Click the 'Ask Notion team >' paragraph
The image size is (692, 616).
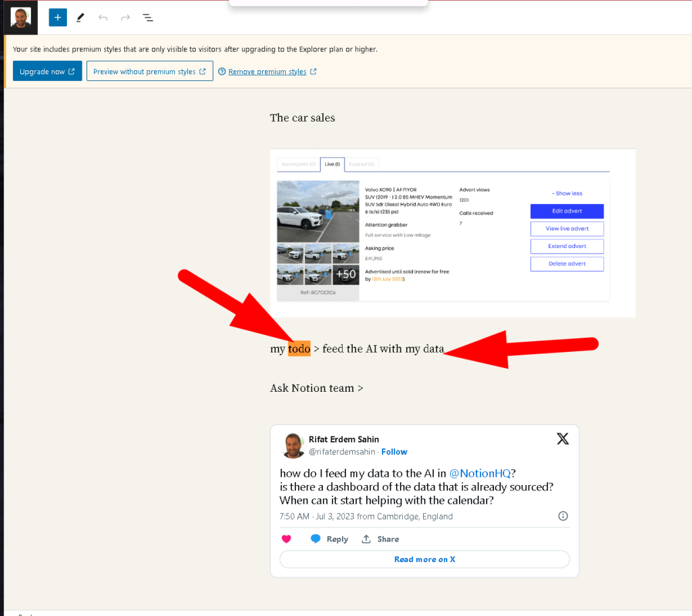[316, 388]
